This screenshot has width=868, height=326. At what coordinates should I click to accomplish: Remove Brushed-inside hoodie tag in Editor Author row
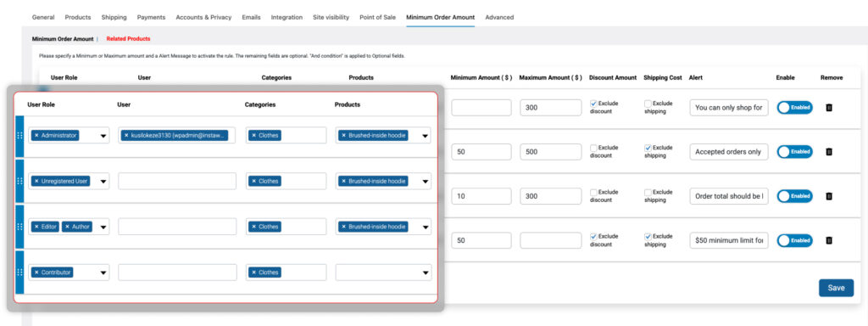coord(344,227)
